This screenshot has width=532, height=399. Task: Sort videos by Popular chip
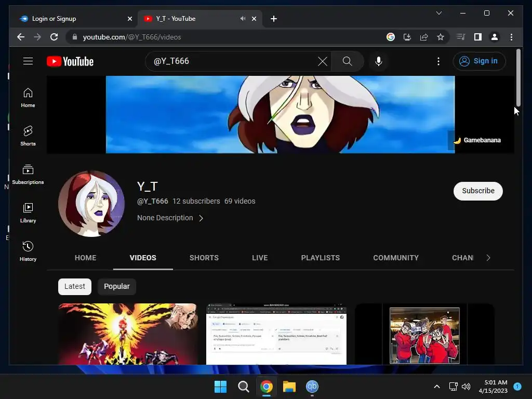[x=117, y=287]
